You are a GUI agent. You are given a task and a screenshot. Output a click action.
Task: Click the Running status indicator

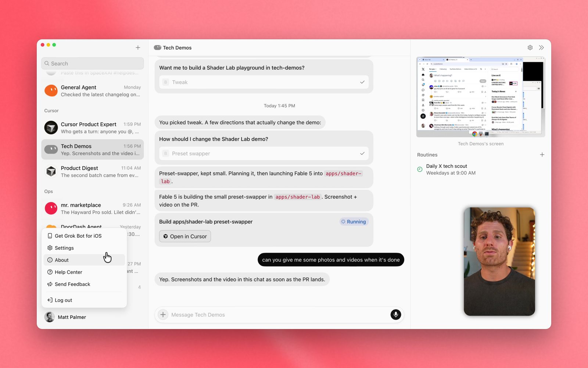click(x=354, y=222)
